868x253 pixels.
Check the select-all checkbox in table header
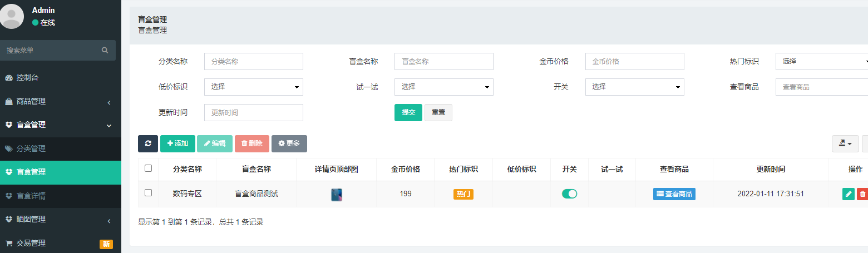tap(148, 168)
